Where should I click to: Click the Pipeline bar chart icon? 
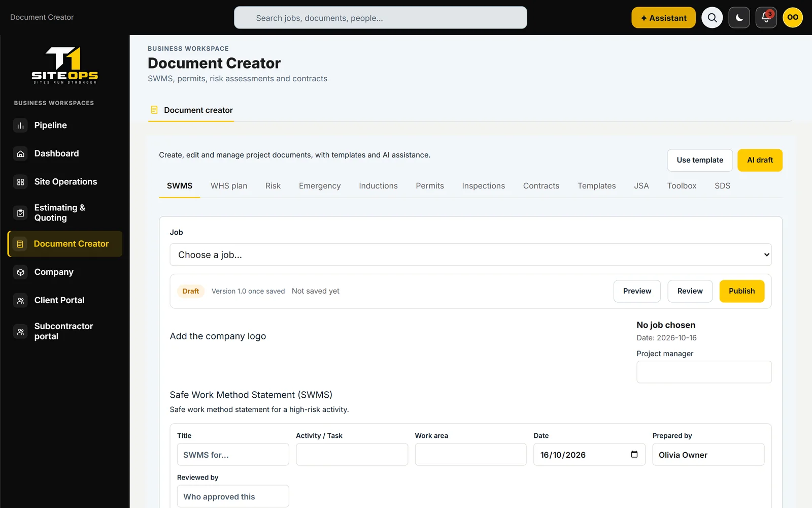20,125
